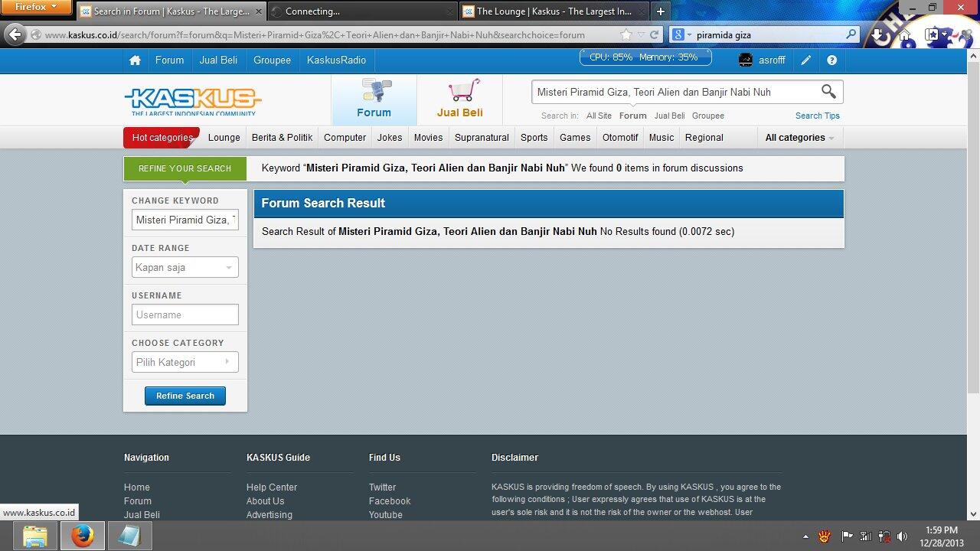Click the Firefox home icon

(904, 35)
